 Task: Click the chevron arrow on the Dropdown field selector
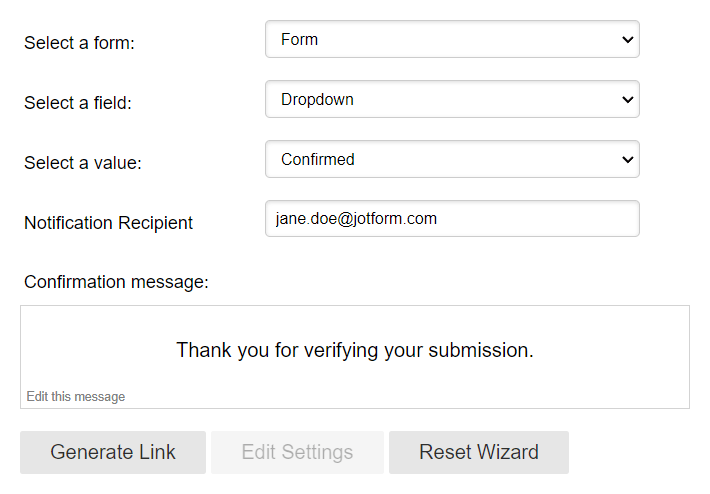pyautogui.click(x=627, y=100)
